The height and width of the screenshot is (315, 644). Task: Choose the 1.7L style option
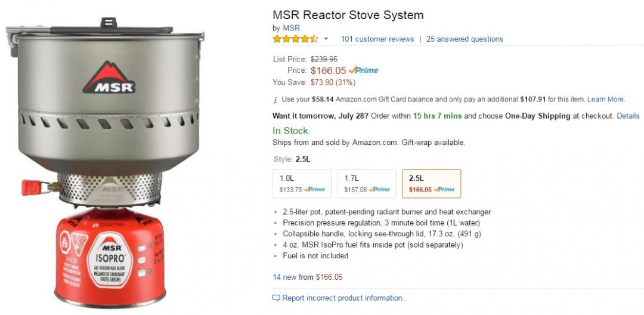coord(367,184)
